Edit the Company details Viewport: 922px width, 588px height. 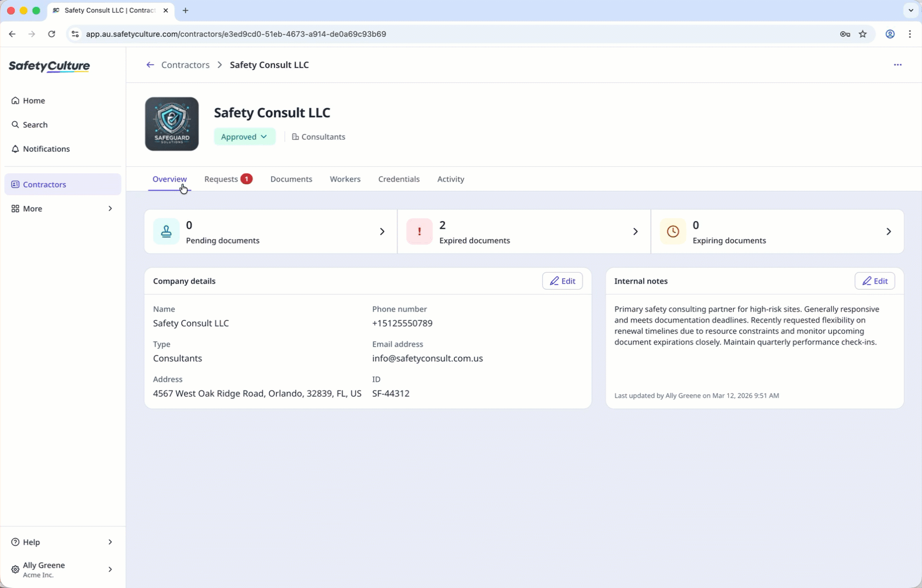point(563,281)
